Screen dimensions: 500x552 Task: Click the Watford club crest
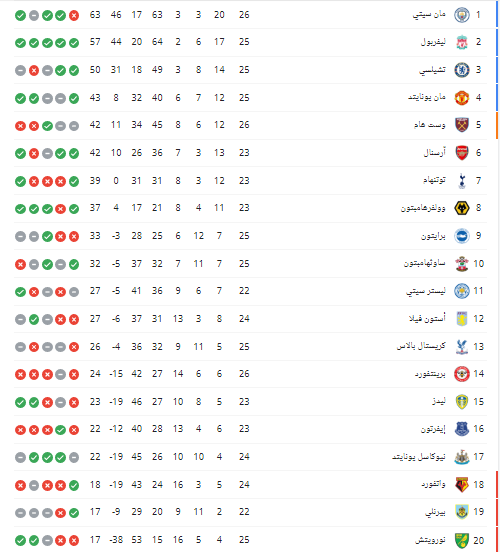tap(462, 485)
